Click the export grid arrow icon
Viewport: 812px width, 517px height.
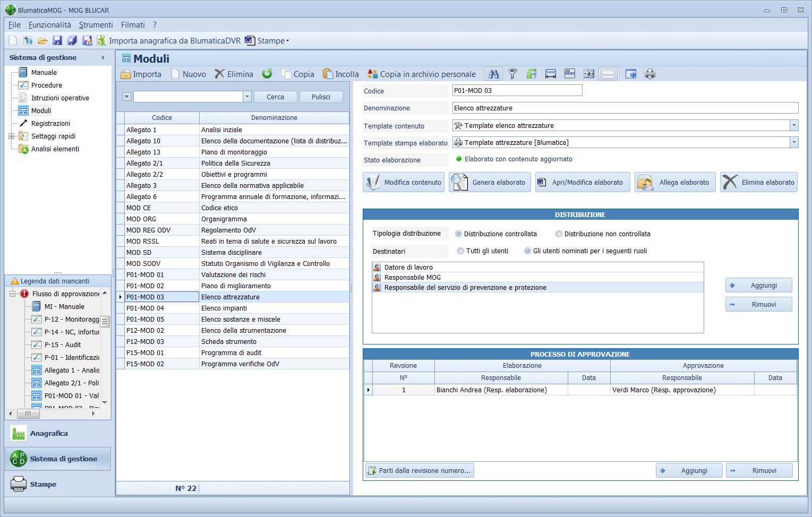point(630,74)
